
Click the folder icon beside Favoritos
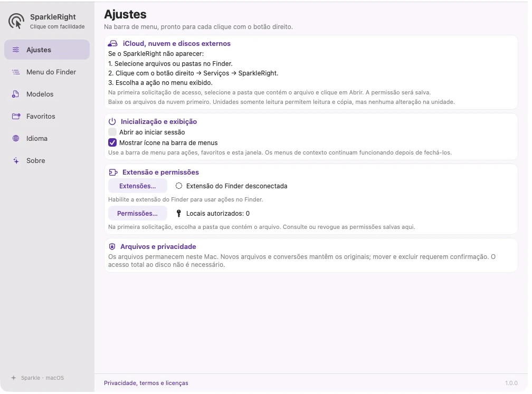tap(16, 116)
